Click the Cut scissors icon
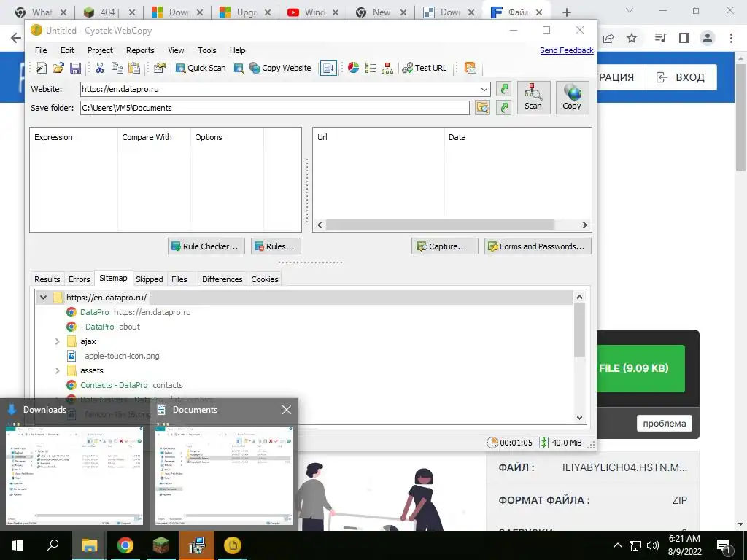Image resolution: width=747 pixels, height=560 pixels. tap(99, 68)
